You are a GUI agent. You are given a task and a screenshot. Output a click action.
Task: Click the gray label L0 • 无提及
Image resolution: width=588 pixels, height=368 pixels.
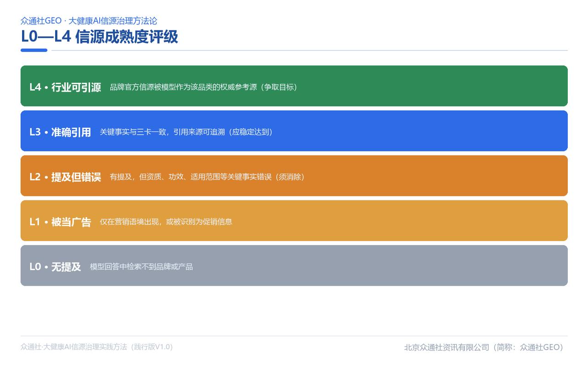[x=55, y=266]
